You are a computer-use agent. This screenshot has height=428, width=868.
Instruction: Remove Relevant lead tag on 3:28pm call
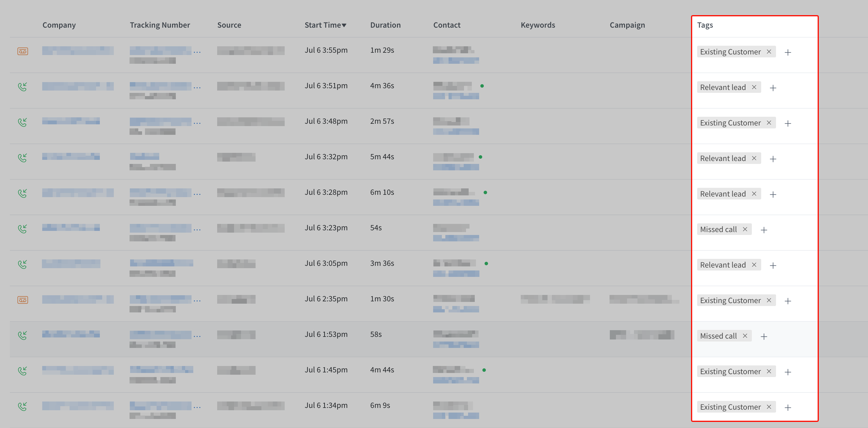(754, 194)
